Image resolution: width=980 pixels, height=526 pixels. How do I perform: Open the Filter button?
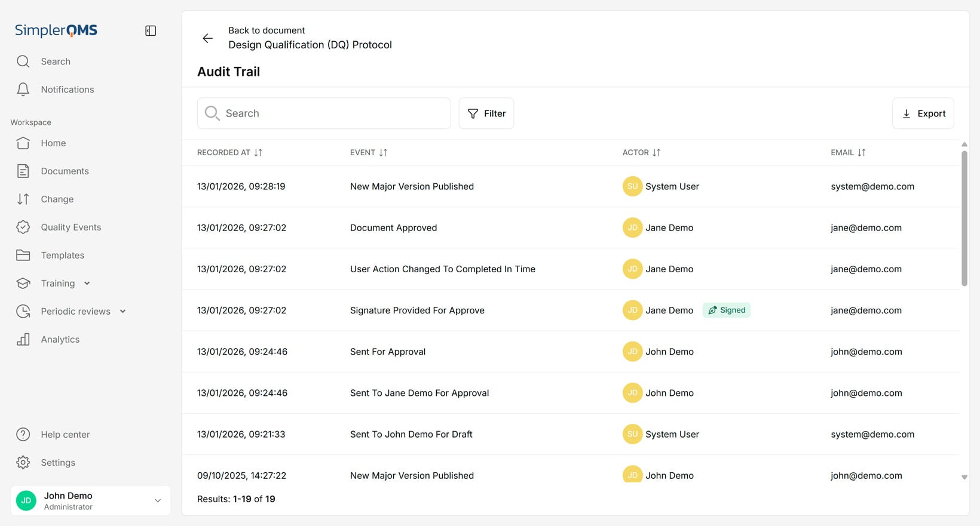pyautogui.click(x=486, y=113)
